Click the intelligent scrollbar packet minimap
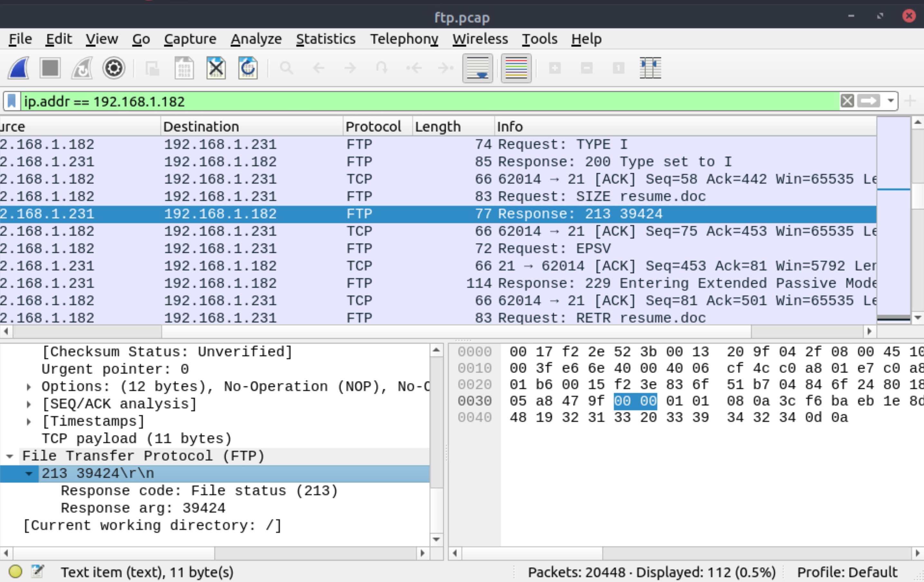The image size is (924, 582). pyautogui.click(x=894, y=221)
